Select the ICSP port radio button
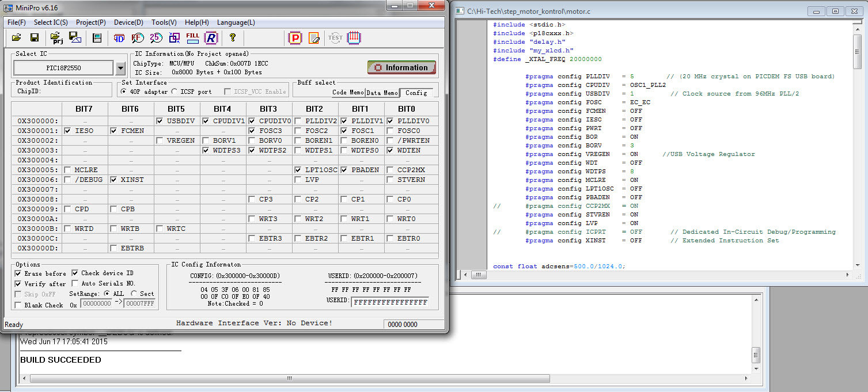 point(174,92)
